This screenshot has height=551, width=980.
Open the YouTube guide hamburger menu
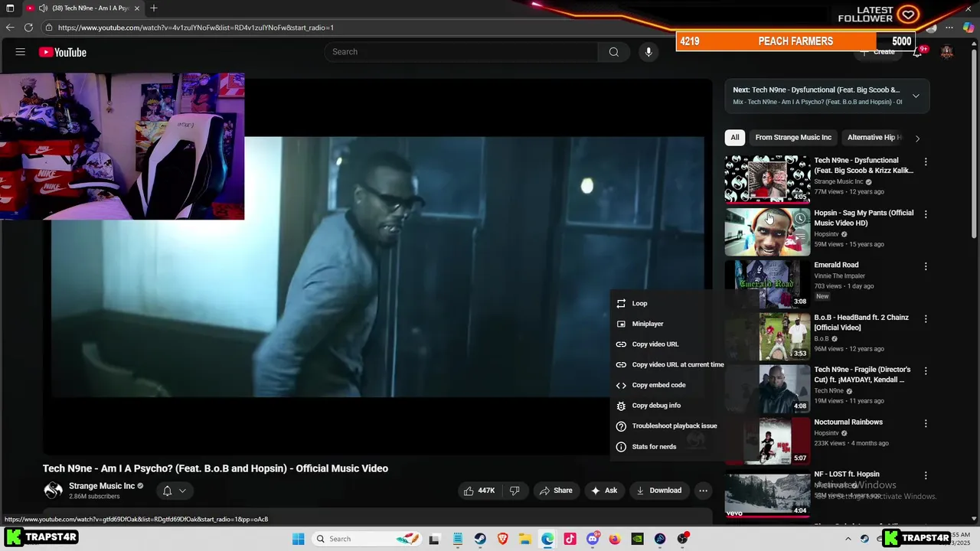tap(21, 52)
